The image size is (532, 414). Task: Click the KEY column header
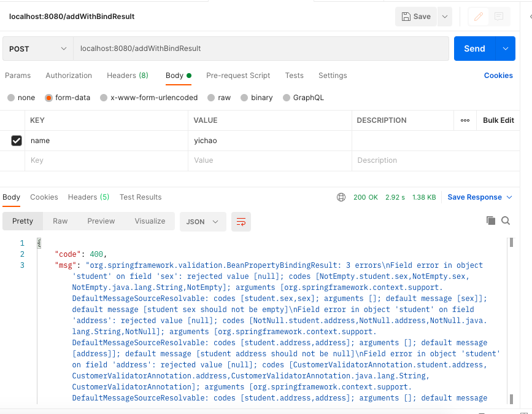[37, 120]
